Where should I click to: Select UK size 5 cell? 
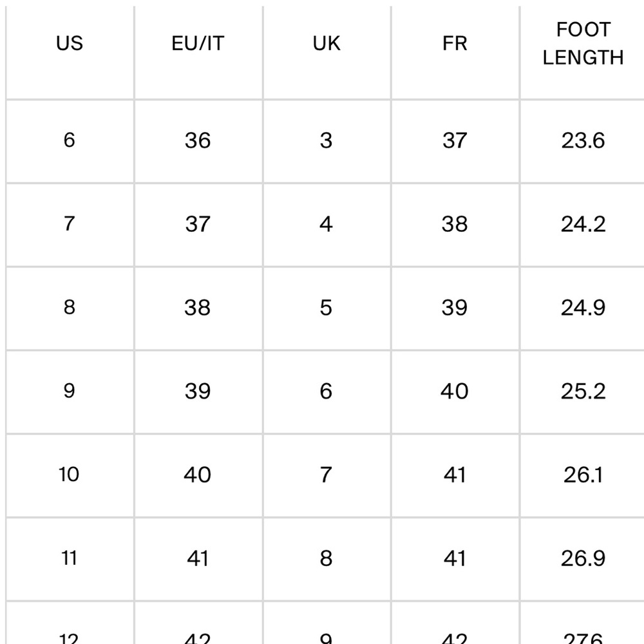coord(327,308)
